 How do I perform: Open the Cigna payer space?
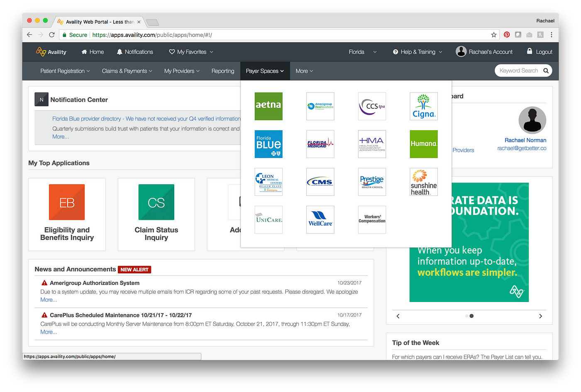pyautogui.click(x=424, y=106)
